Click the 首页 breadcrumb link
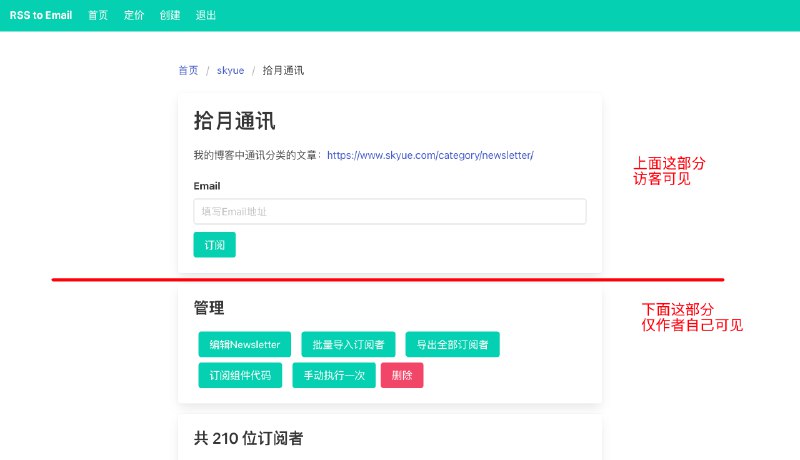Screen dimensions: 800x460 (188, 71)
